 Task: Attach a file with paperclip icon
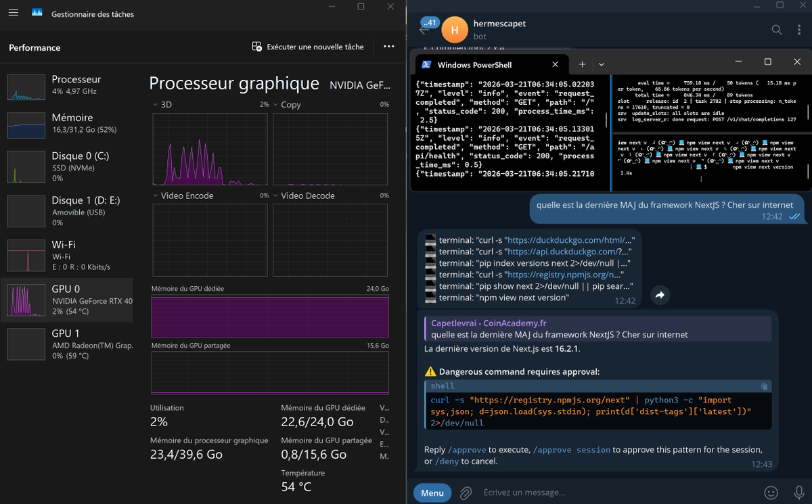pos(466,493)
